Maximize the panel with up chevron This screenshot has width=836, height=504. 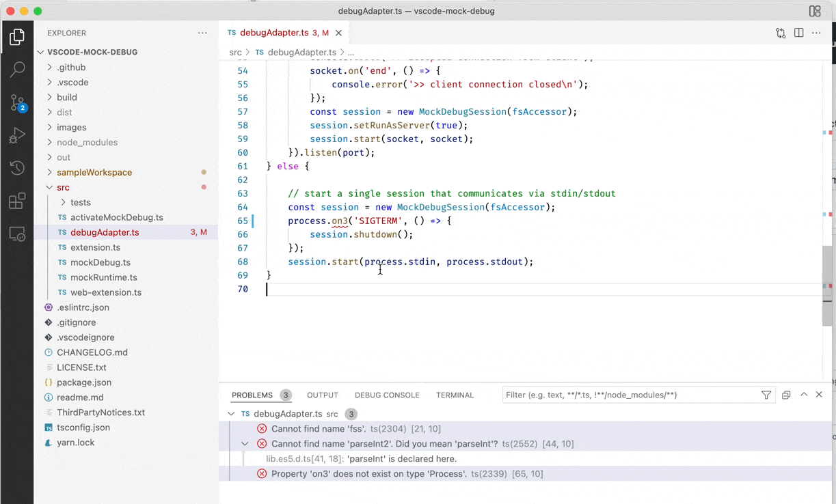(804, 395)
